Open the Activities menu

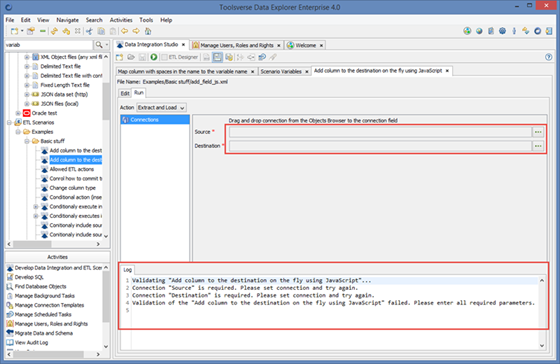tap(121, 20)
